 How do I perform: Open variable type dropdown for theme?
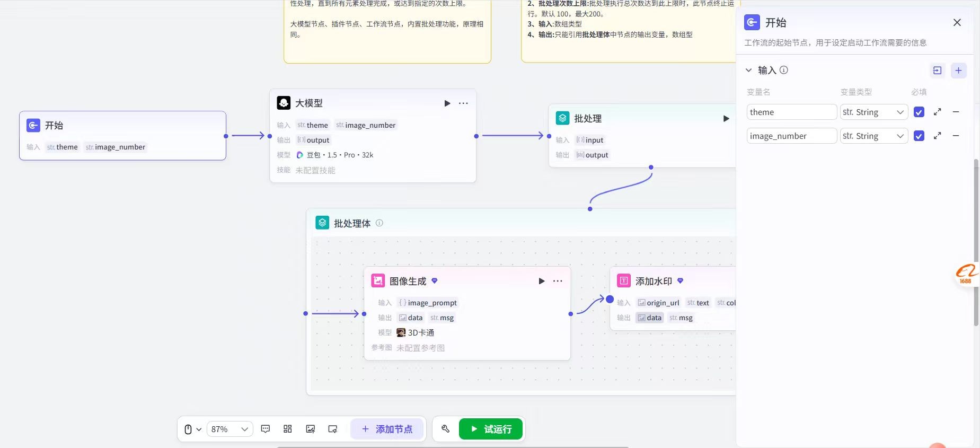[x=873, y=112]
